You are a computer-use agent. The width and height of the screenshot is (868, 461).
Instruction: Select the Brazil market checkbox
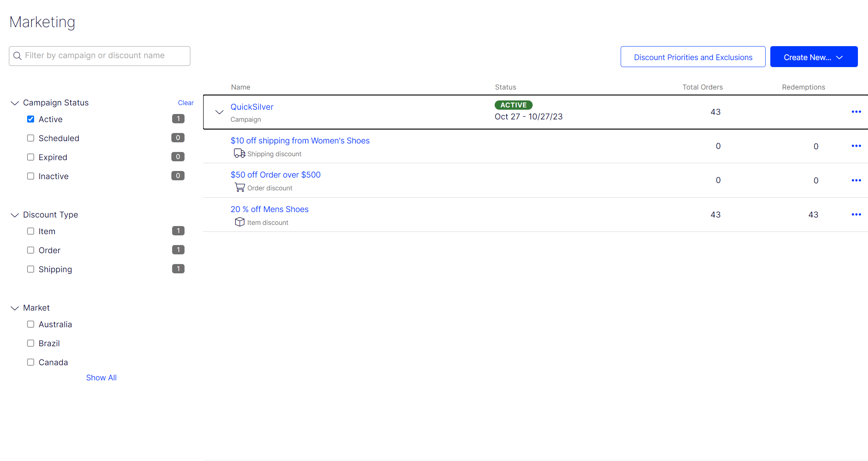(x=31, y=343)
